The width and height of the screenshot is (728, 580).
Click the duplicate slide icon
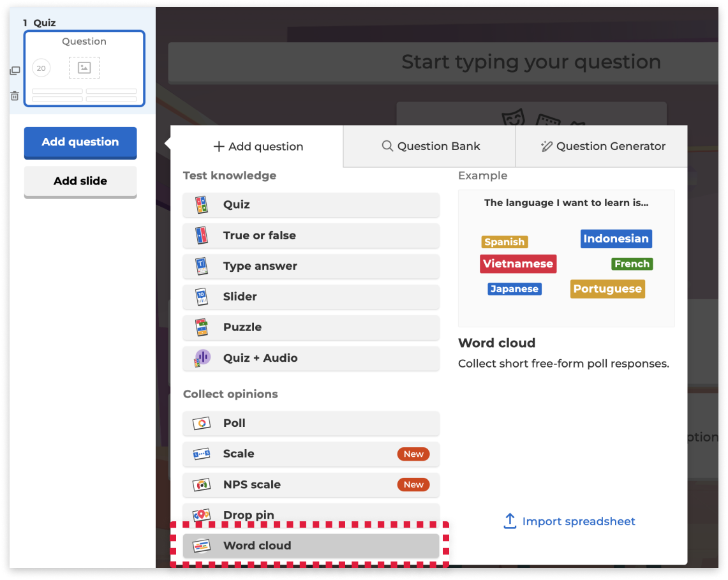pyautogui.click(x=15, y=71)
